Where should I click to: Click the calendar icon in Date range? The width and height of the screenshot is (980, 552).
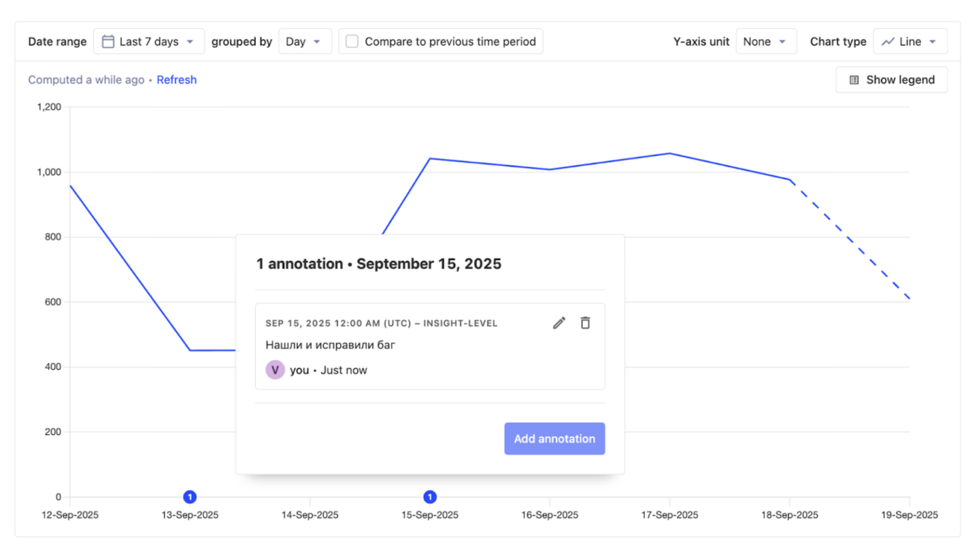(108, 42)
